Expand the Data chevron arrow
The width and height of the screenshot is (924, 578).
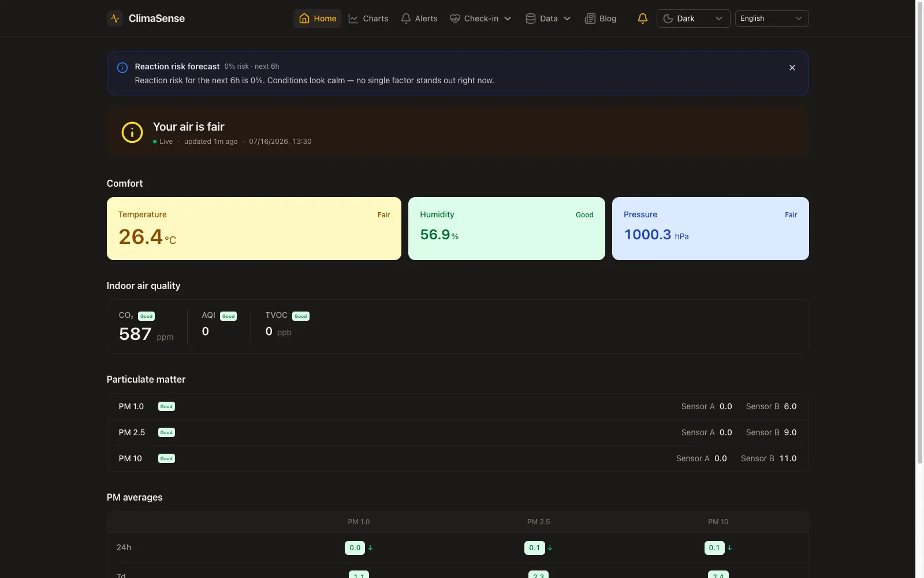pyautogui.click(x=567, y=18)
